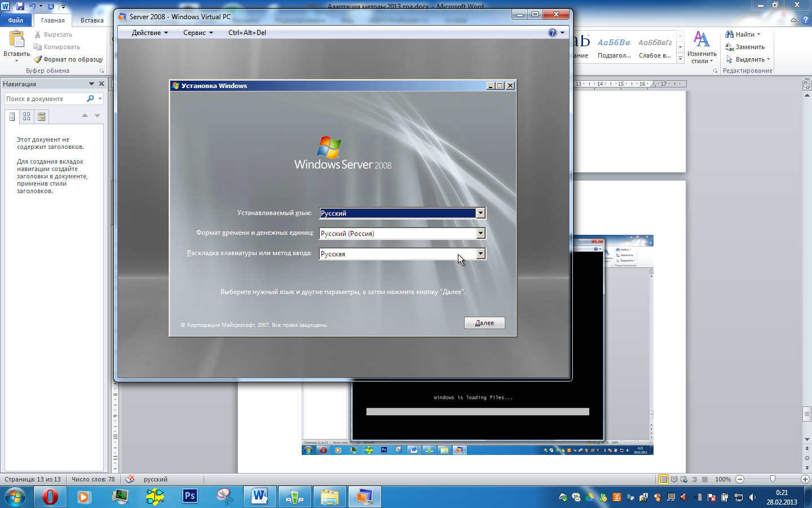This screenshot has width=812, height=508.
Task: Select the headings view tab in navigation pane
Action: click(12, 117)
